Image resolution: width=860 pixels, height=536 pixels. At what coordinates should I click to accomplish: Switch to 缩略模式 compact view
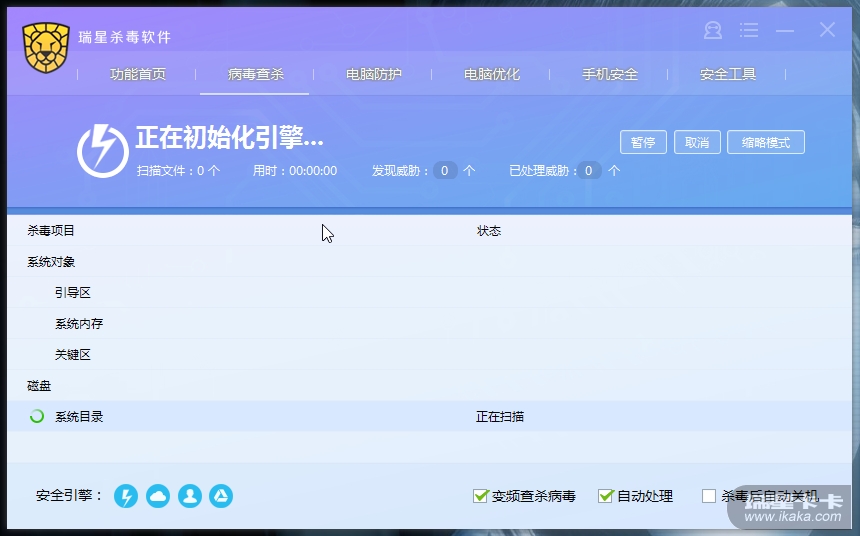pos(766,142)
